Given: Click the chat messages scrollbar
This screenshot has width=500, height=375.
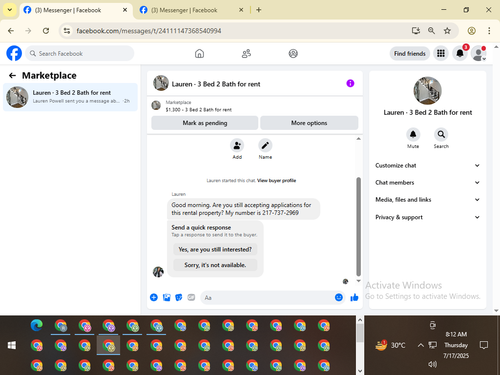Looking at the screenshot, I should pyautogui.click(x=359, y=226).
